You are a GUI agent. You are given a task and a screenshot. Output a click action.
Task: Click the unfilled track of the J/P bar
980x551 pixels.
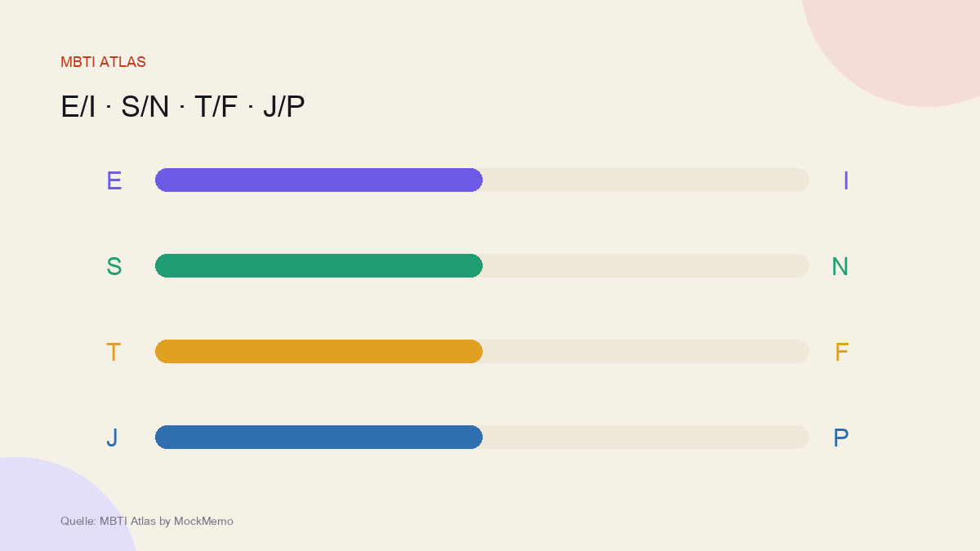tap(646, 437)
